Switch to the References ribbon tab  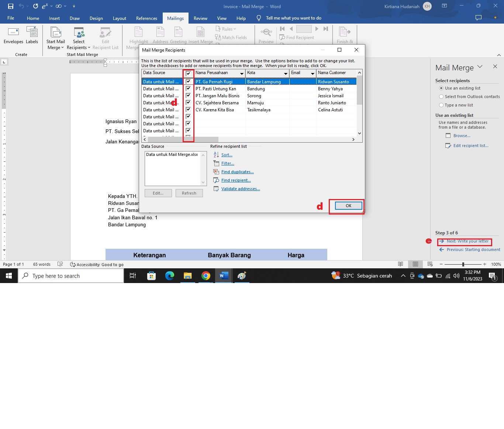(x=146, y=18)
